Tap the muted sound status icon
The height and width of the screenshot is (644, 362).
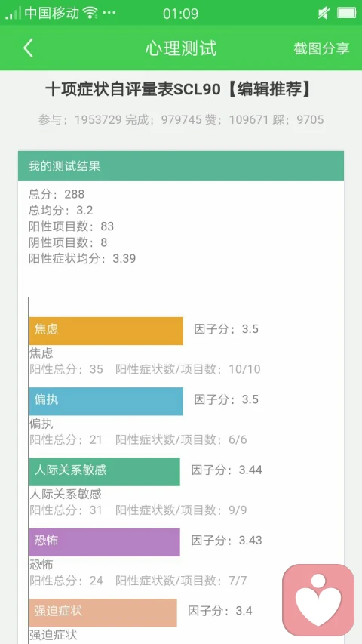(324, 13)
